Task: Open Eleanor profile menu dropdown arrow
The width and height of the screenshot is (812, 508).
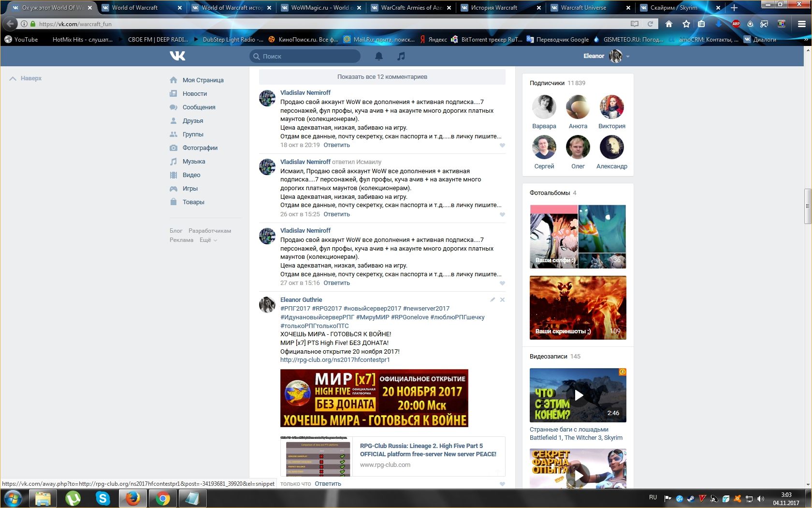Action: point(628,57)
